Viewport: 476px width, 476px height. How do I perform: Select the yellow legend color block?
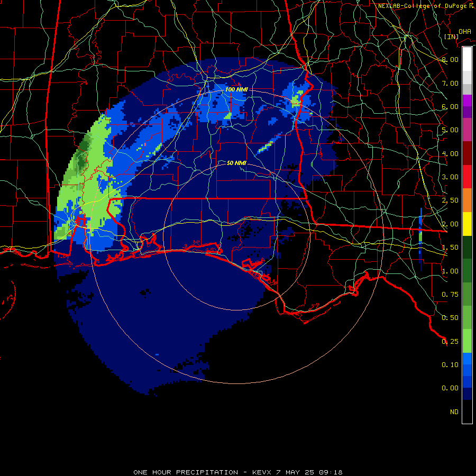467,224
